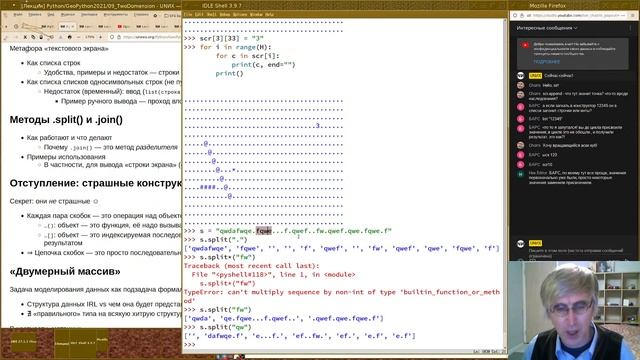Open ПОДРОБНЕЕ link in chat notice
Screen dimensions: 640x360
(x=547, y=62)
